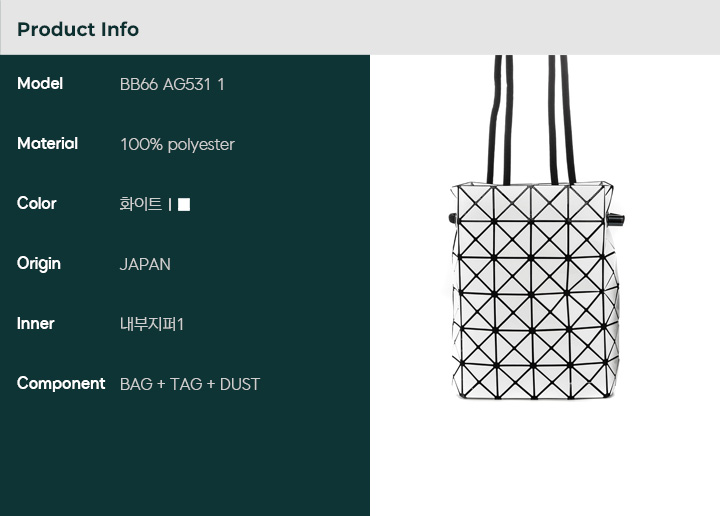Image resolution: width=720 pixels, height=516 pixels.
Task: Select the JAPAN origin value
Action: point(145,264)
